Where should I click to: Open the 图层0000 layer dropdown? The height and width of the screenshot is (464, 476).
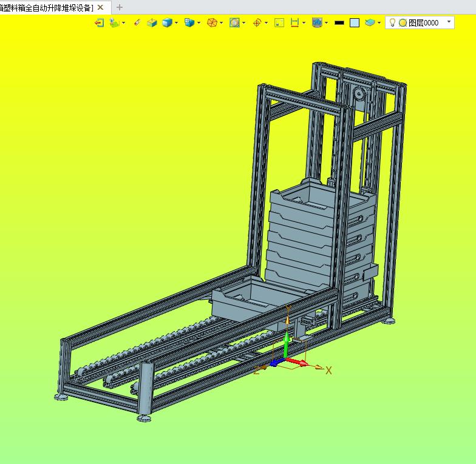click(x=449, y=22)
